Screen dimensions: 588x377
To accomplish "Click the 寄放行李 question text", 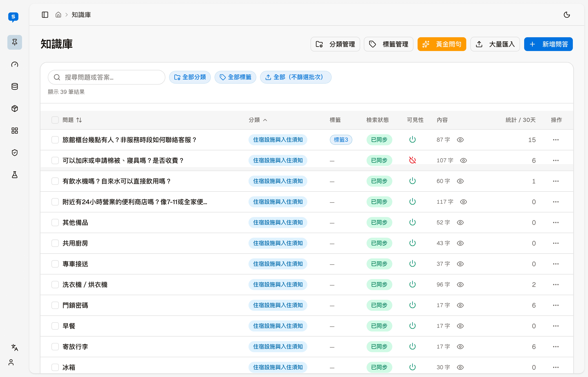I will click(x=75, y=347).
